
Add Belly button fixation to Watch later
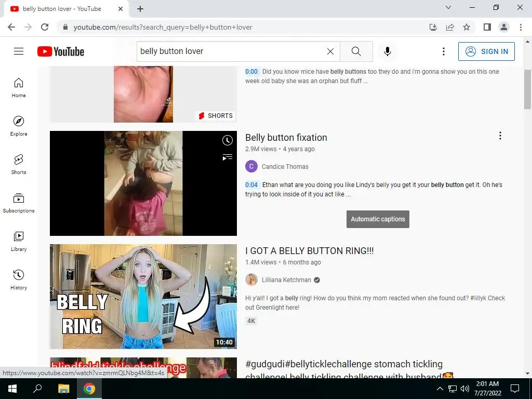pyautogui.click(x=228, y=140)
